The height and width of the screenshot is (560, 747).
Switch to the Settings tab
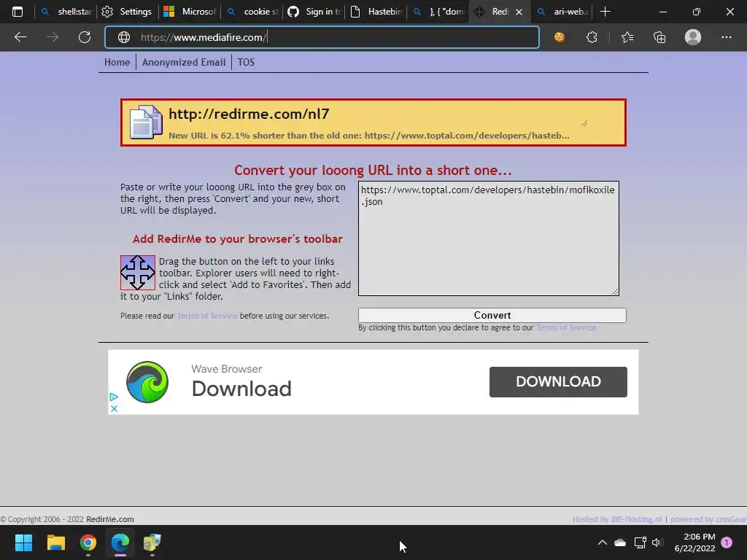pos(127,12)
